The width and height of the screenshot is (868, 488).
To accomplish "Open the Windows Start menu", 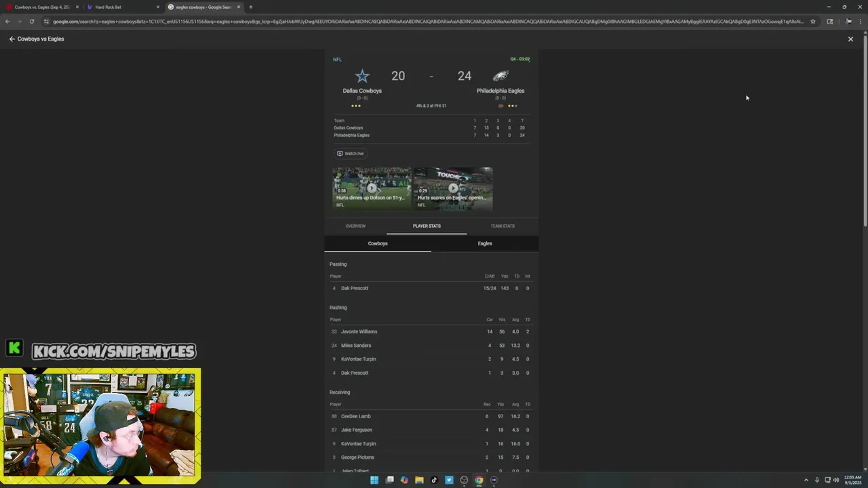I will pos(374,480).
